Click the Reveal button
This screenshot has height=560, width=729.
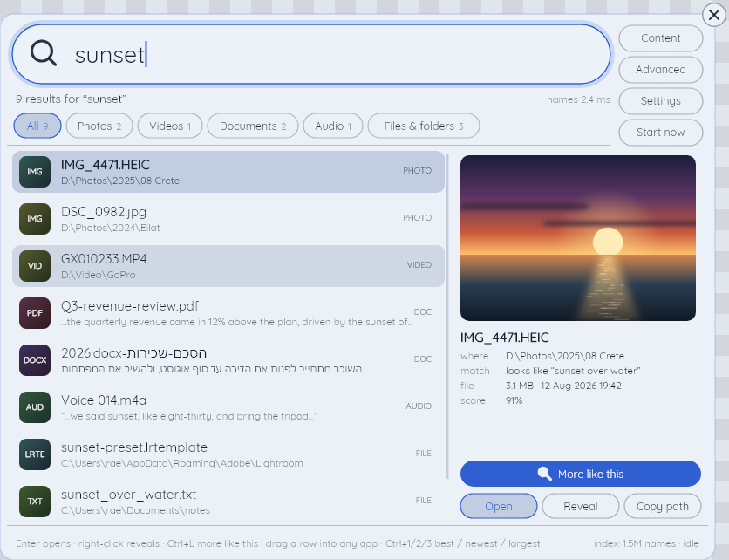coord(581,506)
